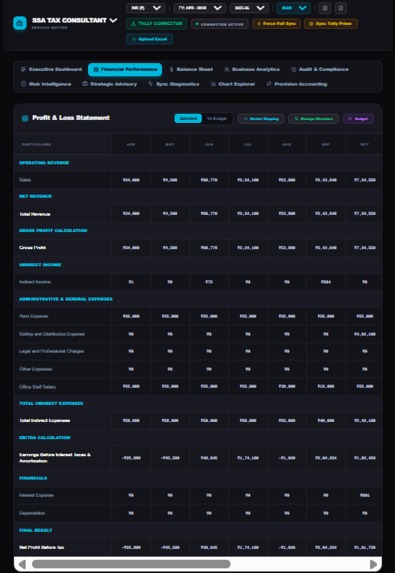Screen dimensions: 395x573
Task: Select the Standard view toggle
Action: click(188, 118)
